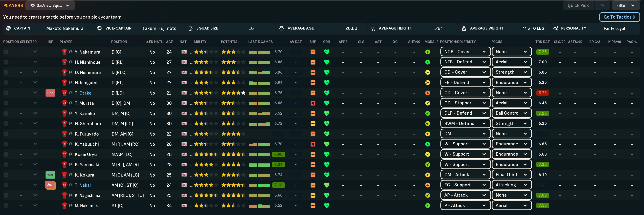Click the Japan flag in R. Furuyado's row
Screen dimensions: 644x215
pos(184,134)
